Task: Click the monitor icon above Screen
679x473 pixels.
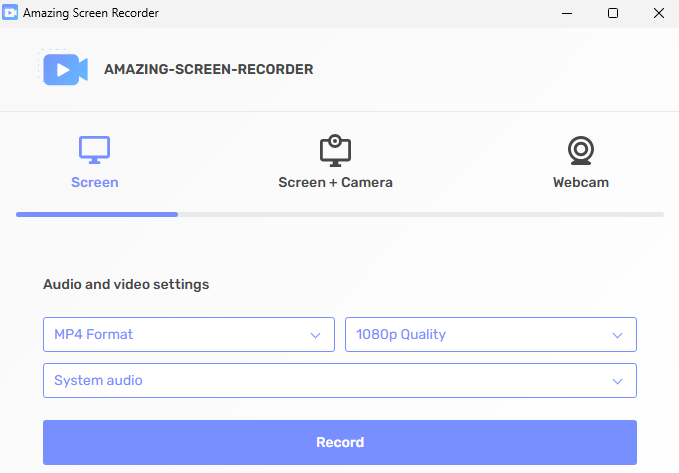Action: tap(94, 150)
